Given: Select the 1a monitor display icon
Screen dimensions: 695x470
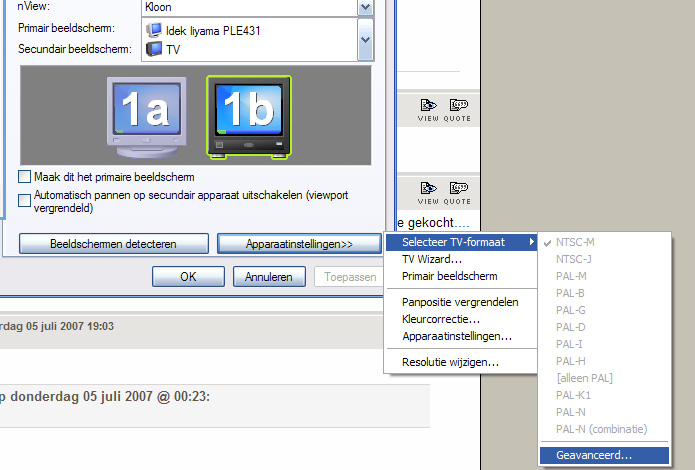Looking at the screenshot, I should pyautogui.click(x=146, y=117).
